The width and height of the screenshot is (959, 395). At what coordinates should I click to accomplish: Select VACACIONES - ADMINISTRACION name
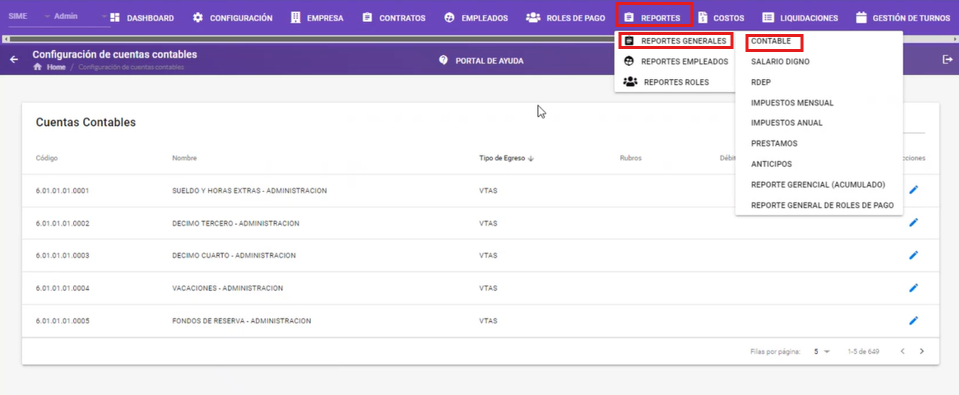point(228,288)
